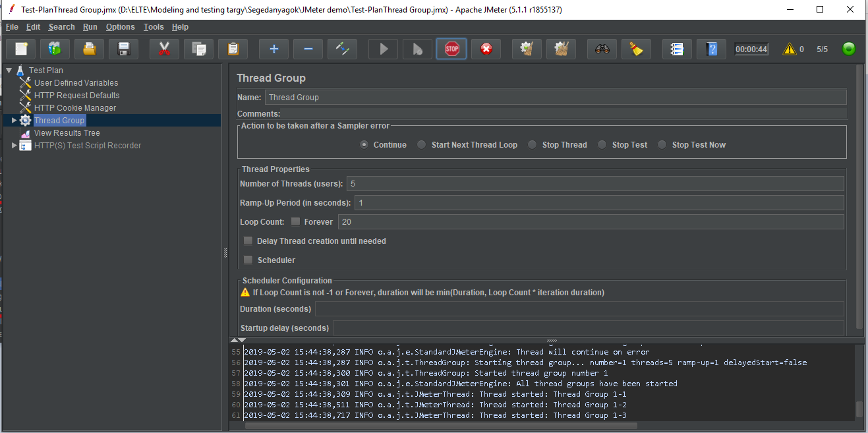Click the Cut scissors toolbar icon
This screenshot has width=868, height=433.
[164, 49]
